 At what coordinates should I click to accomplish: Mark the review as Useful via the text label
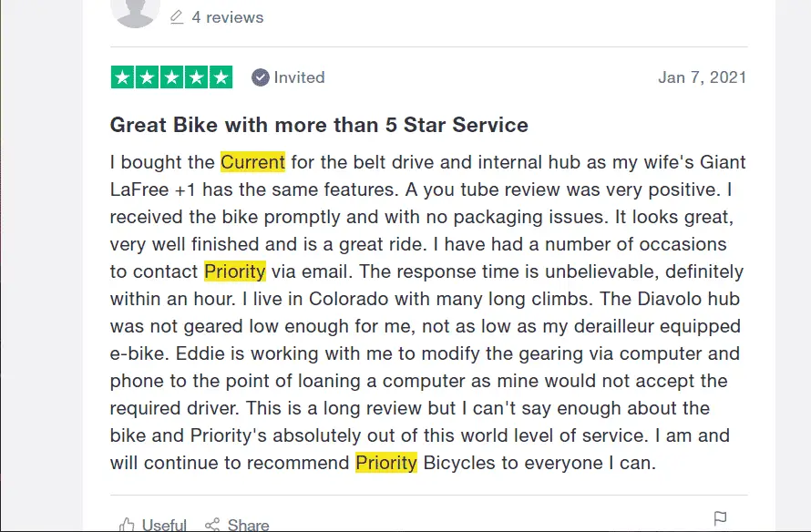point(164,526)
